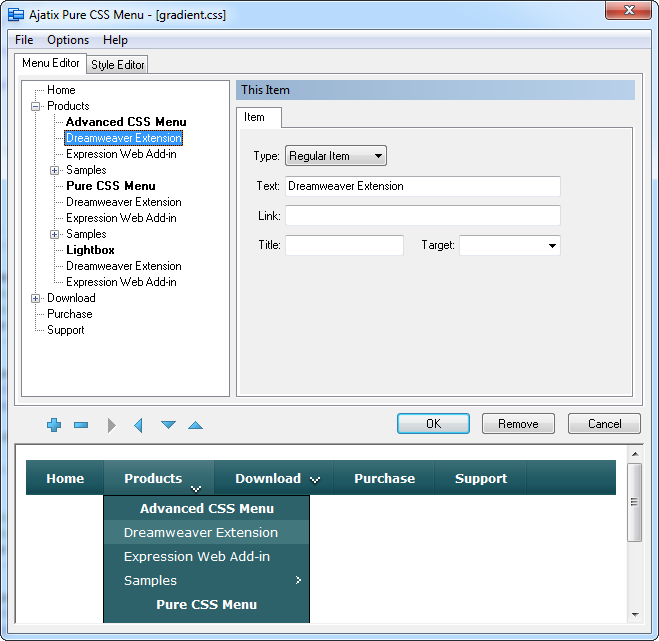The image size is (659, 641).
Task: Select Expression Web Add-in under Lightbox
Action: (x=121, y=282)
